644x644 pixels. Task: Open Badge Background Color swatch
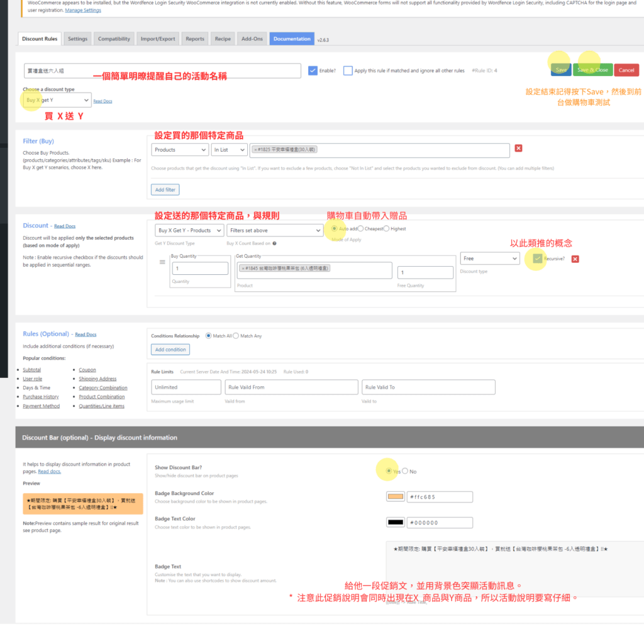pyautogui.click(x=395, y=497)
